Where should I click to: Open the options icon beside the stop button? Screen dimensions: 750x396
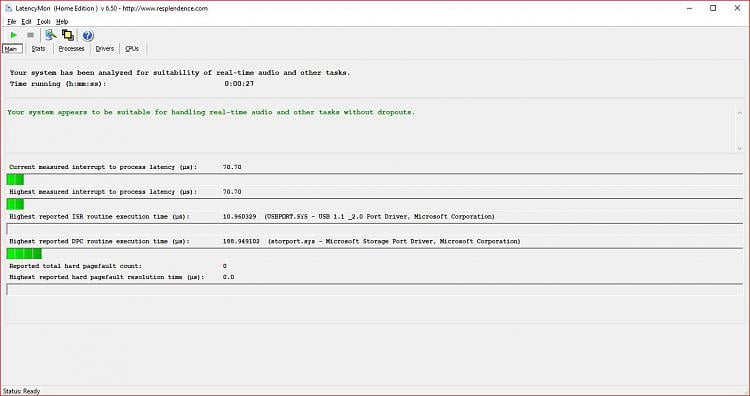coord(50,35)
